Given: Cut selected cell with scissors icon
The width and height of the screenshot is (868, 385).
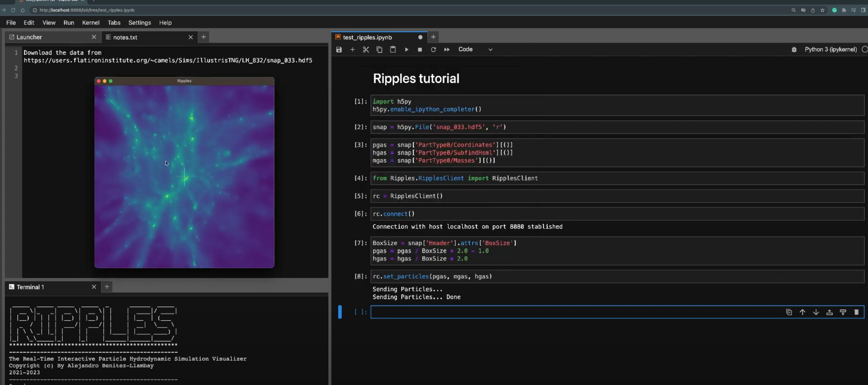Looking at the screenshot, I should pos(366,50).
